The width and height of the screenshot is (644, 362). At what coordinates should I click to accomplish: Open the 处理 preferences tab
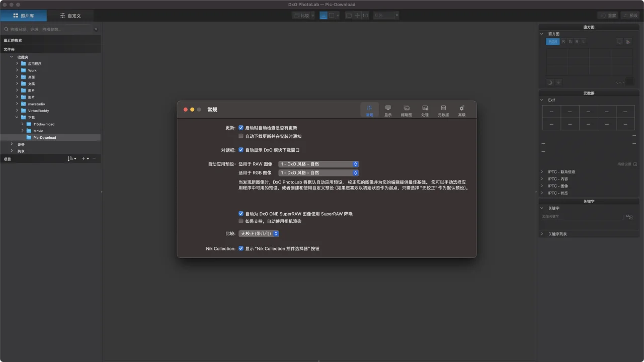click(425, 111)
